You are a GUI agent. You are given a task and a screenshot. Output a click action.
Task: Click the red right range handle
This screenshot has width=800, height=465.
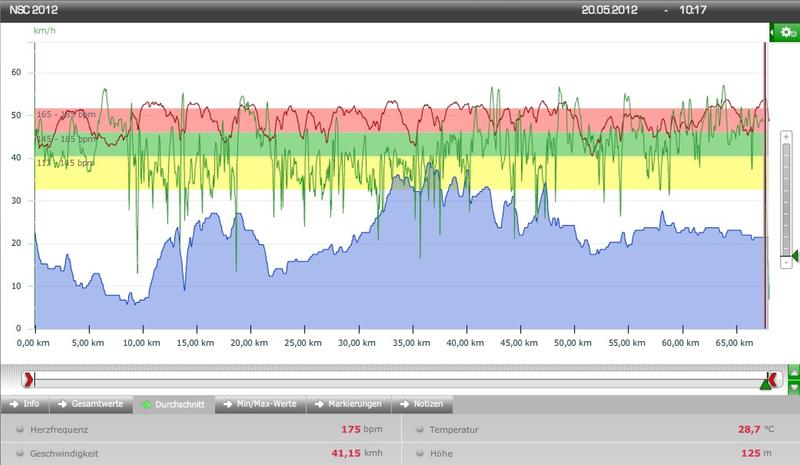tap(773, 379)
